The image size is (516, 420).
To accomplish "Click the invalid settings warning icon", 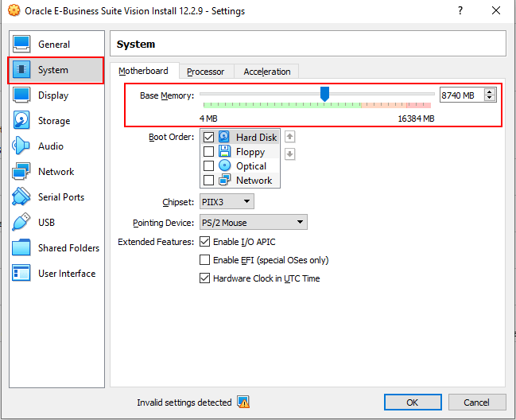I will [243, 402].
